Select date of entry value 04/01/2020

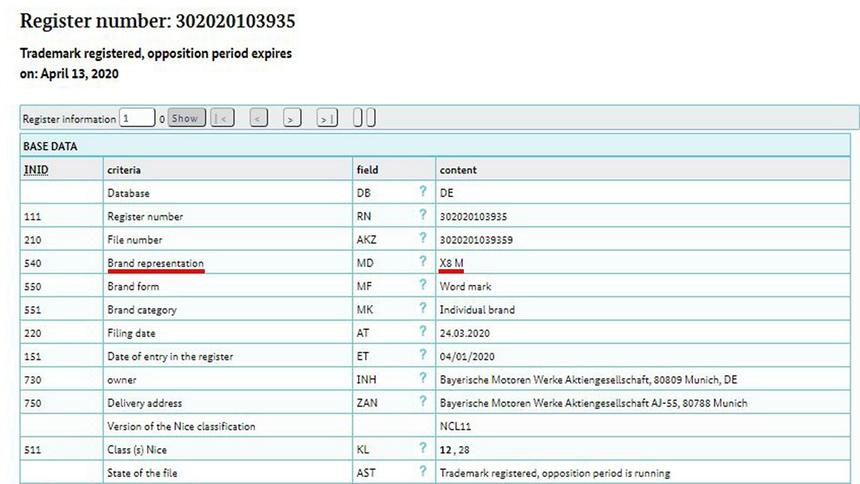pyautogui.click(x=467, y=356)
